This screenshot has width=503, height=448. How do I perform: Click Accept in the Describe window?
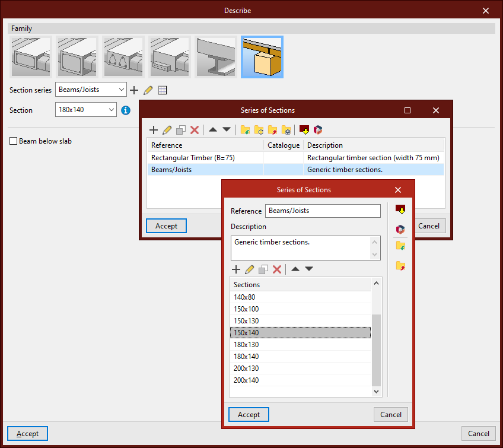[28, 434]
